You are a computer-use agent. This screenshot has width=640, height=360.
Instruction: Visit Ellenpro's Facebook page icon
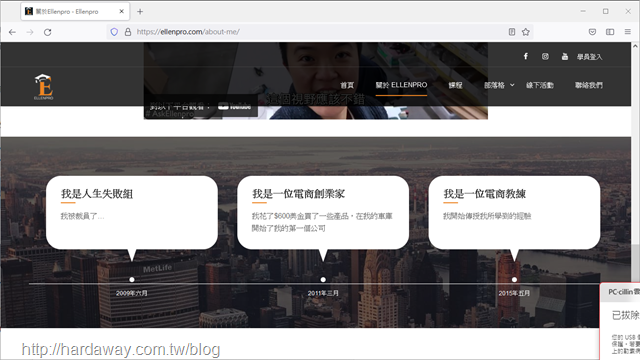pos(526,56)
